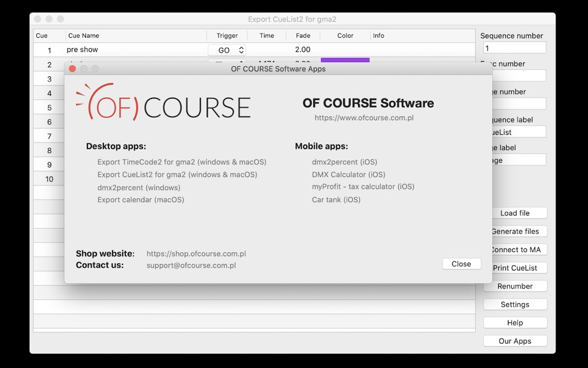Viewport: 588px width, 368px height.
Task: Open the ofcourse.com.pl website link
Action: pyautogui.click(x=364, y=118)
